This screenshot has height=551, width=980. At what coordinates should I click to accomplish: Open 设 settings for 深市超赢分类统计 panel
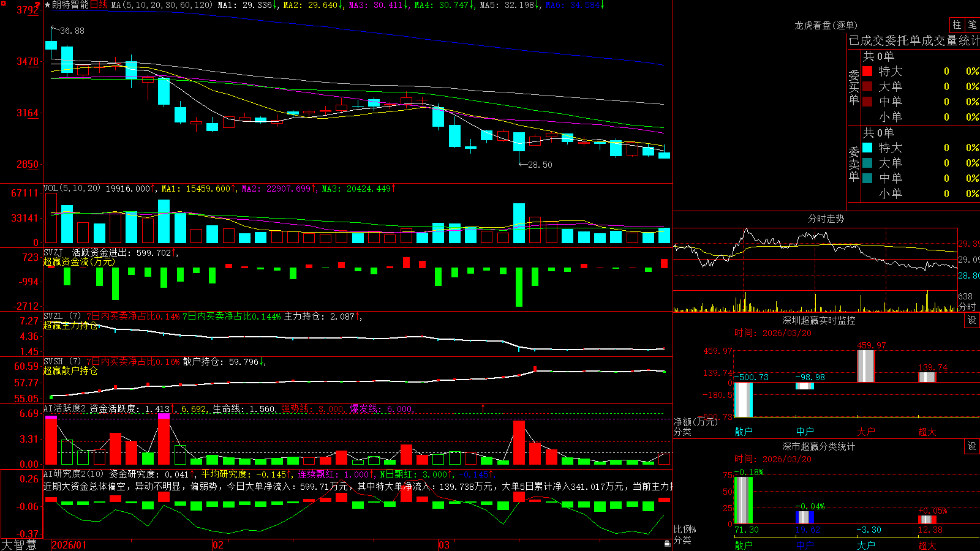[972, 446]
